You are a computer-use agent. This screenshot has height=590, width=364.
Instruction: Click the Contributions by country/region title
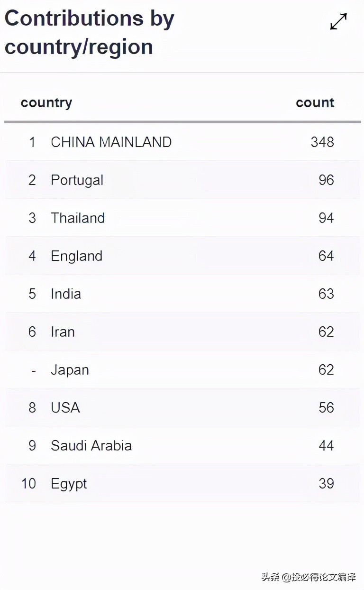point(90,33)
